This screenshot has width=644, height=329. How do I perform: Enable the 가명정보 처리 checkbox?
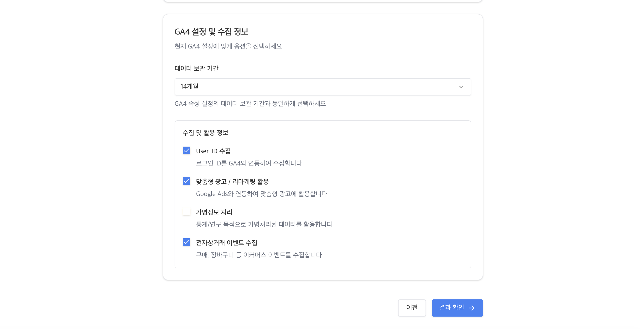(x=187, y=212)
